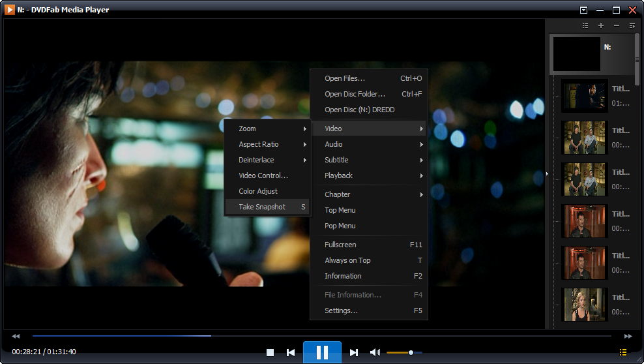This screenshot has height=364, width=644.
Task: Expand the Chapter submenu
Action: pyautogui.click(x=369, y=194)
